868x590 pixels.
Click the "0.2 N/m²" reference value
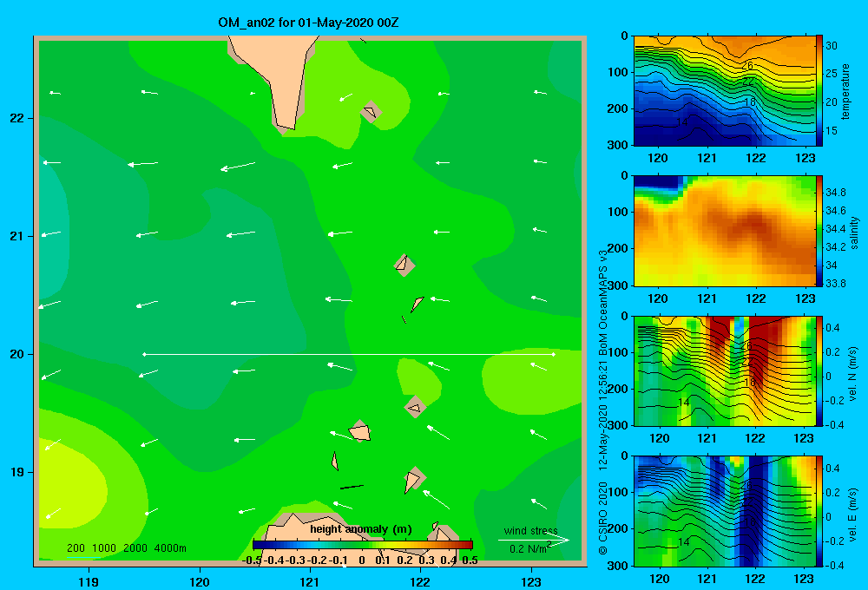530,548
